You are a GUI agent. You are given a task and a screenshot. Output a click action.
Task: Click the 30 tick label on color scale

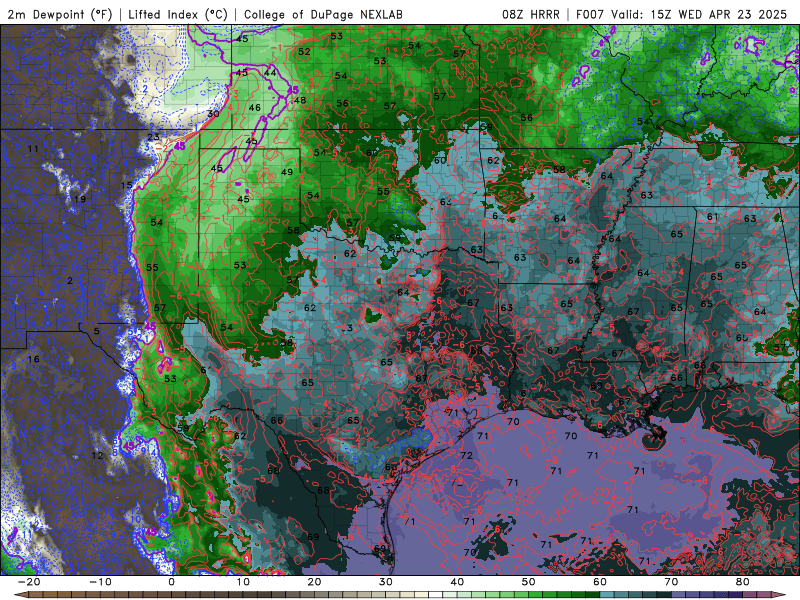click(x=386, y=582)
